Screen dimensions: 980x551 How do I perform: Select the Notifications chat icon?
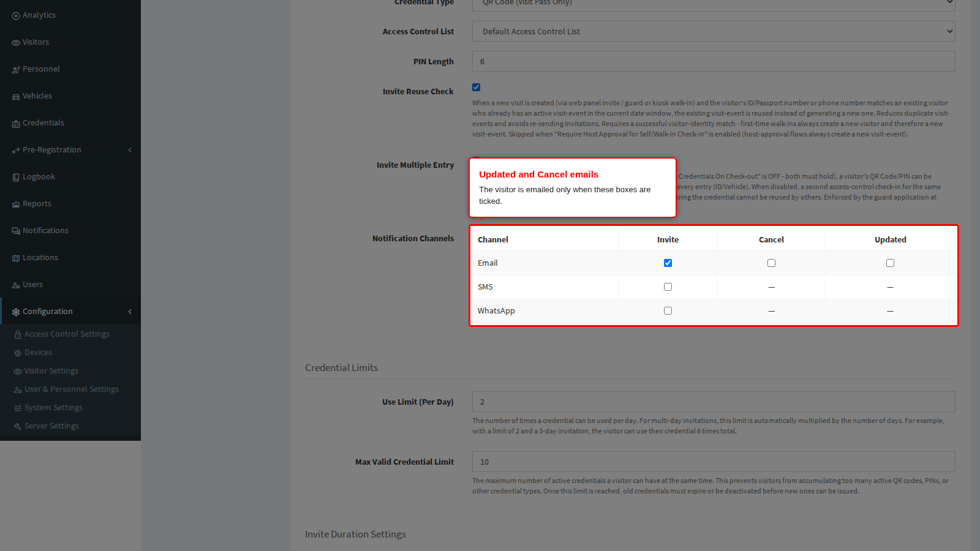[16, 231]
